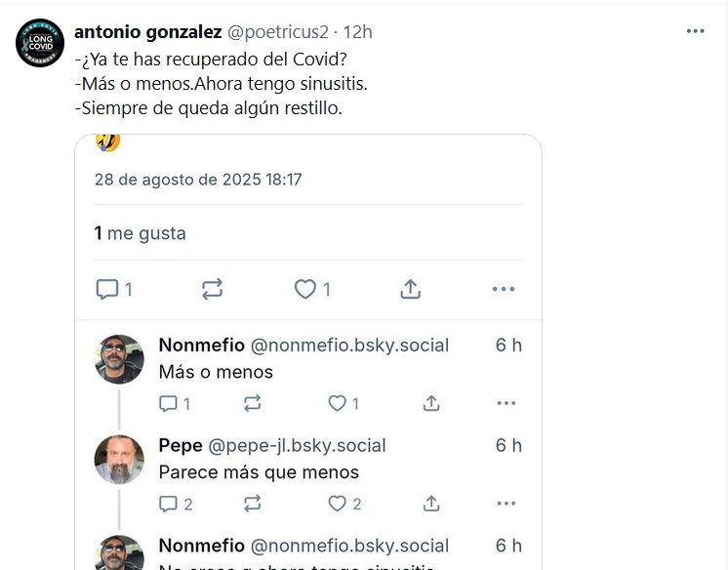Viewport: 728px width, 570px height.
Task: Open more options on Nonmefio's first comment
Action: pyautogui.click(x=506, y=403)
